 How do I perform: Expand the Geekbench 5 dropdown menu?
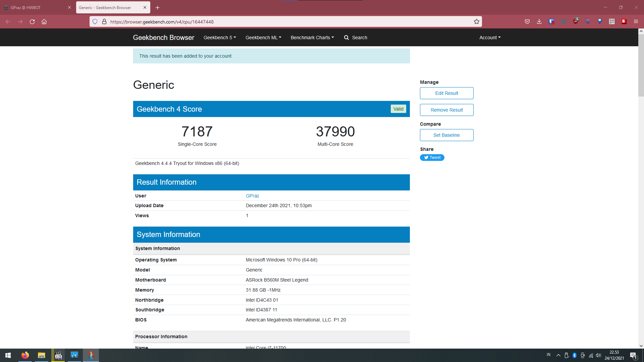pos(220,38)
